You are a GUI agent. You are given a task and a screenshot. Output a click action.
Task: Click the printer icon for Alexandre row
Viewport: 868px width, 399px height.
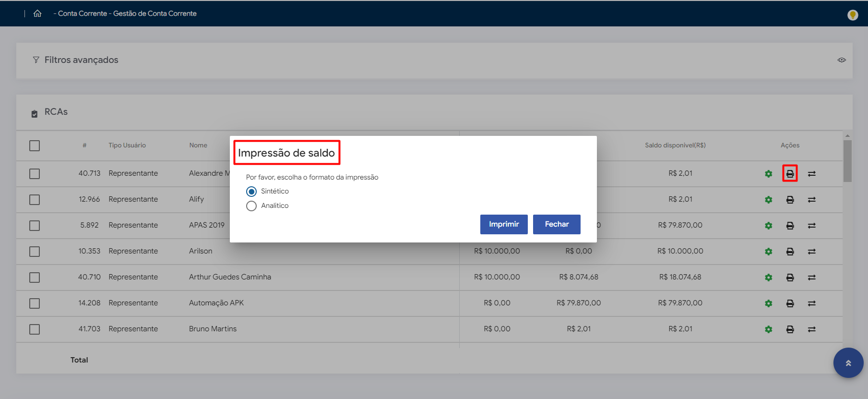(790, 174)
